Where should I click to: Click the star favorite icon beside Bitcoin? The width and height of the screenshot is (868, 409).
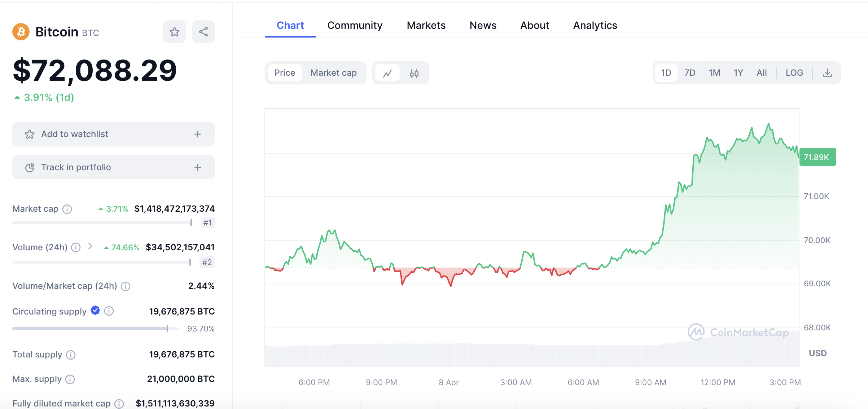pyautogui.click(x=175, y=32)
